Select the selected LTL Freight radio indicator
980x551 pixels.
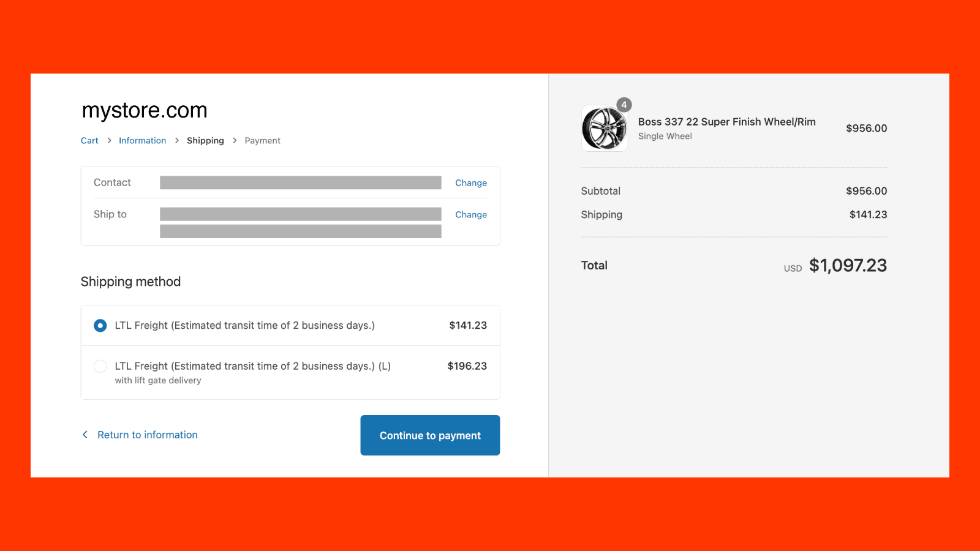(x=100, y=325)
